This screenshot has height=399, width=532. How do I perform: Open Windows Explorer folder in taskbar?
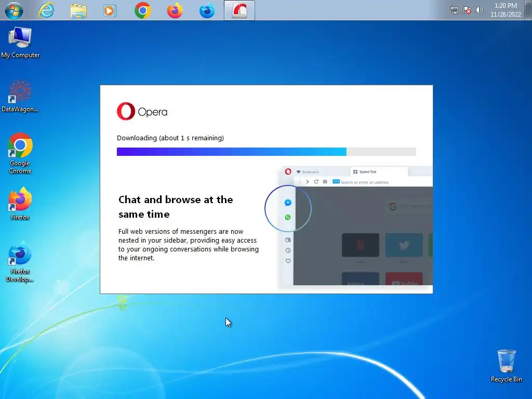(78, 11)
